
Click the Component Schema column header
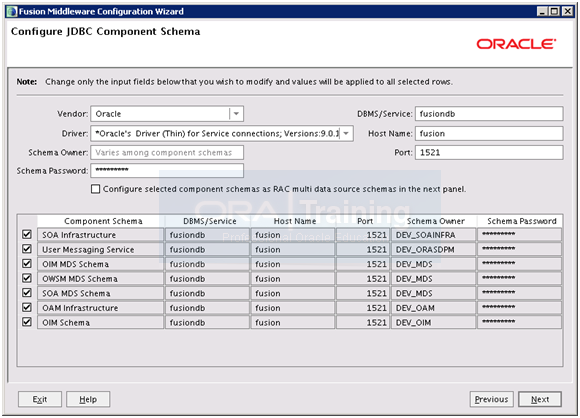pos(101,221)
